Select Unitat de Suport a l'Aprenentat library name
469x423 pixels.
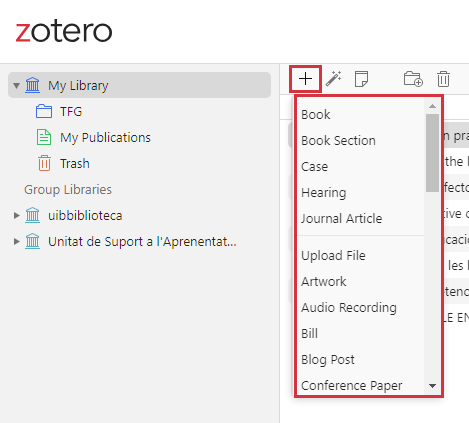pos(142,241)
